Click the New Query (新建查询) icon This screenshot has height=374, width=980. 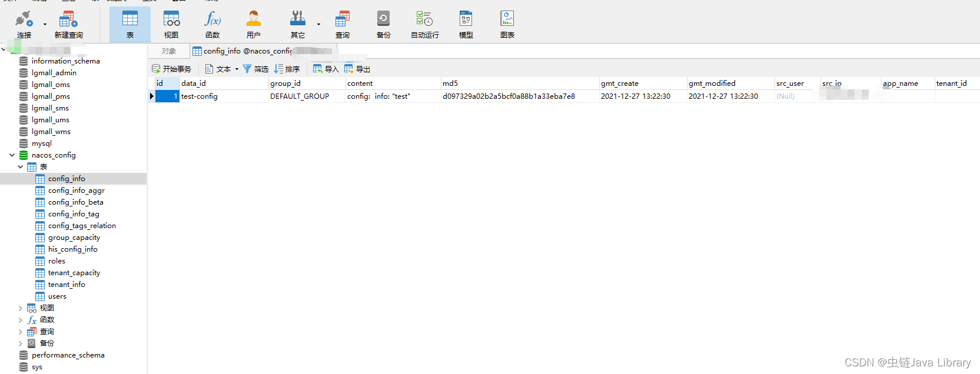pos(68,25)
